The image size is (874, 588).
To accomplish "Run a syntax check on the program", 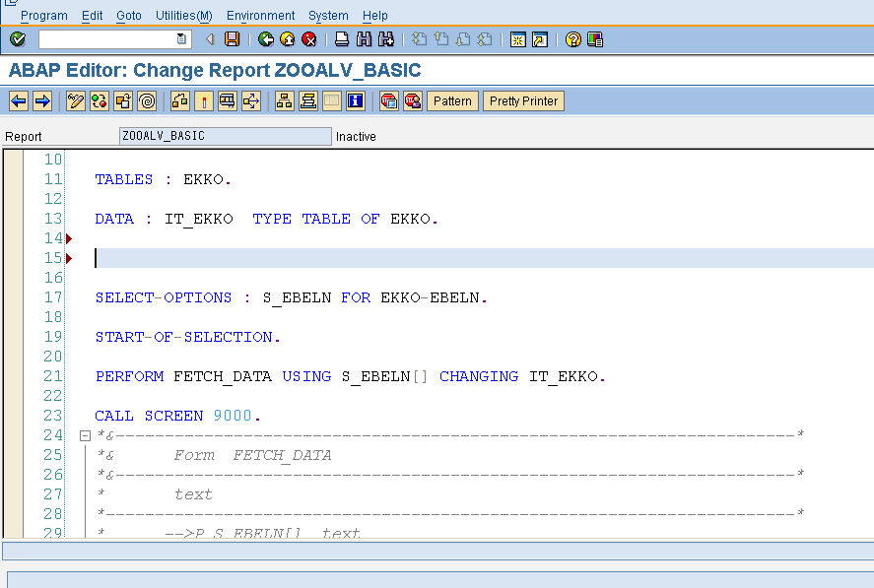I will [x=98, y=100].
